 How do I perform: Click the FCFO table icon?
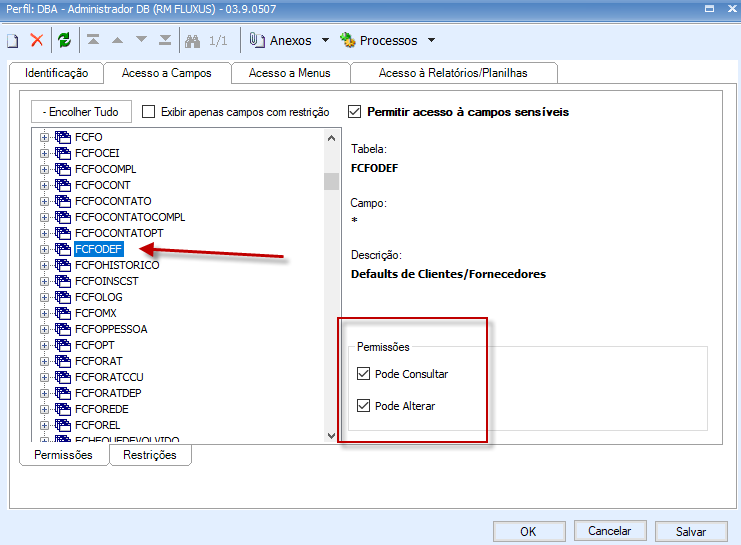click(63, 137)
